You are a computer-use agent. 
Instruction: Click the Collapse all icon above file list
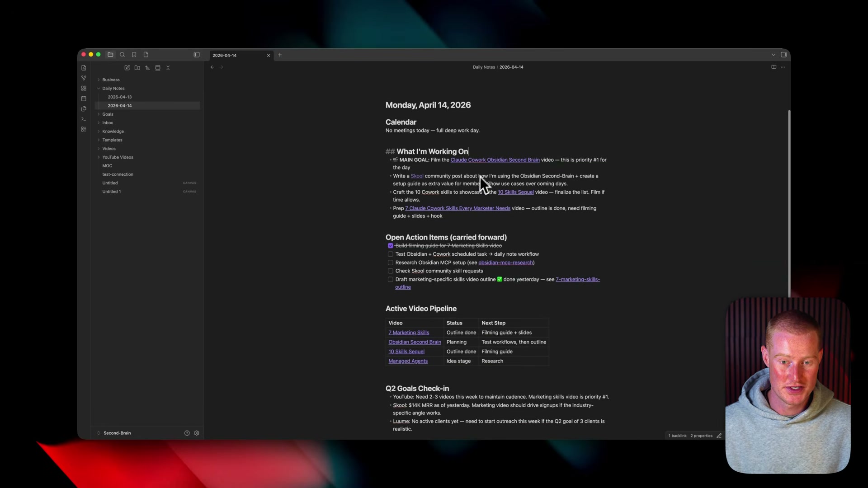point(168,67)
